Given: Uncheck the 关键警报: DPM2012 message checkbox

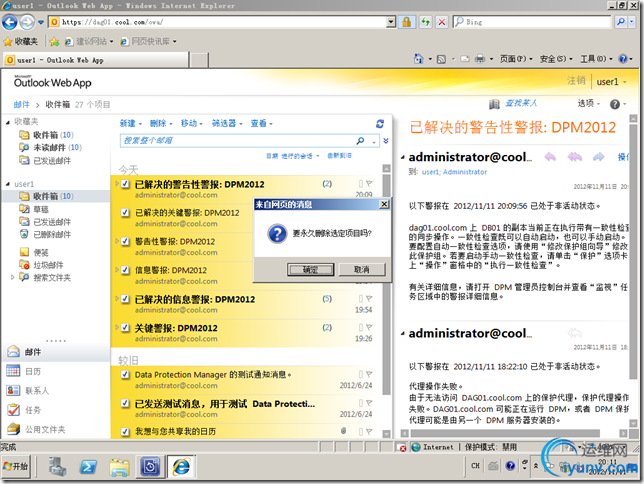Looking at the screenshot, I should [x=125, y=327].
